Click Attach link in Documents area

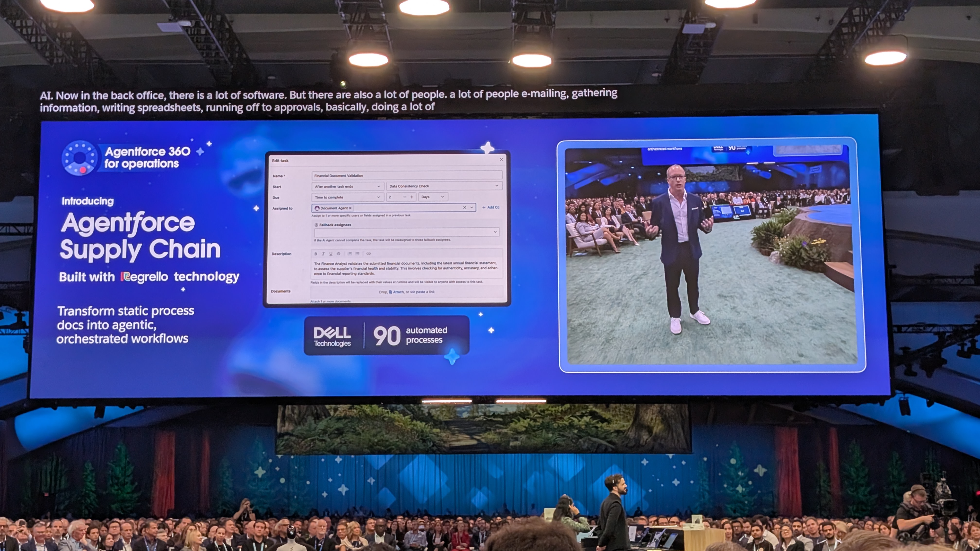pyautogui.click(x=398, y=292)
